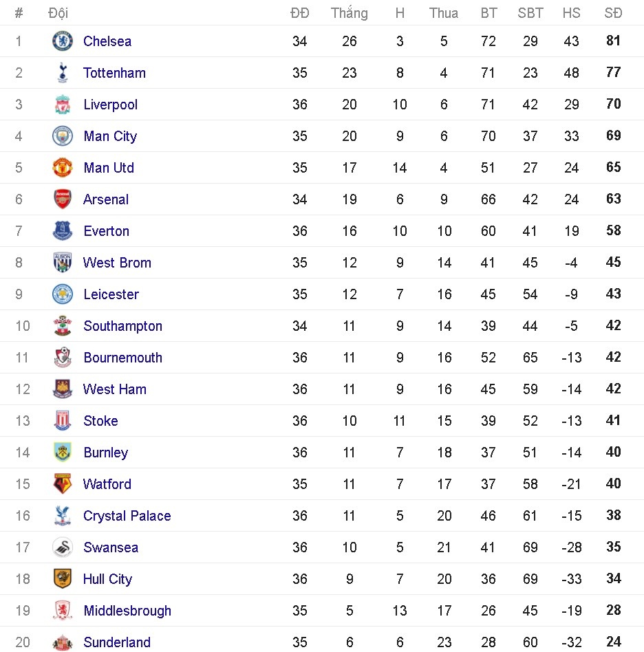Open the Southampton team link
The width and height of the screenshot is (644, 652).
[x=122, y=326]
